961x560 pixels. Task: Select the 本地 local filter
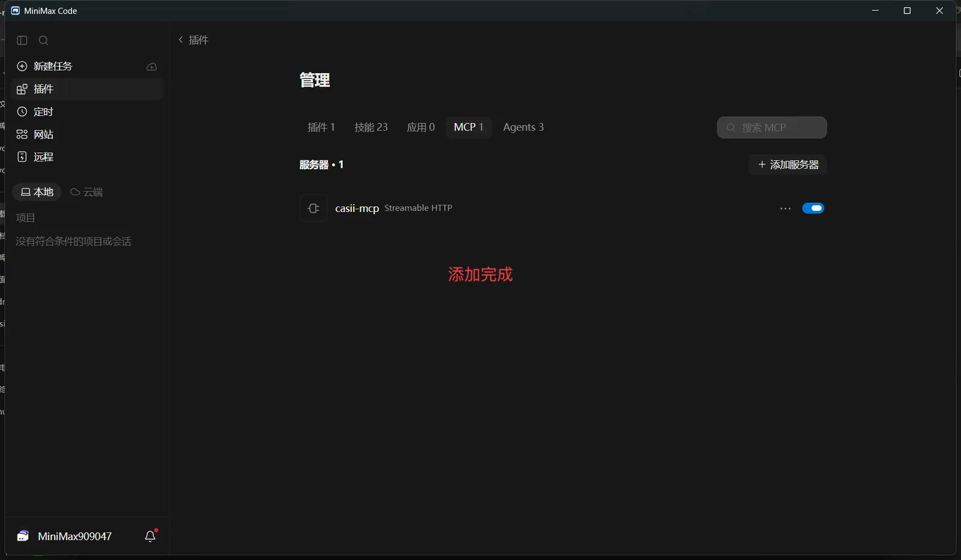tap(37, 192)
